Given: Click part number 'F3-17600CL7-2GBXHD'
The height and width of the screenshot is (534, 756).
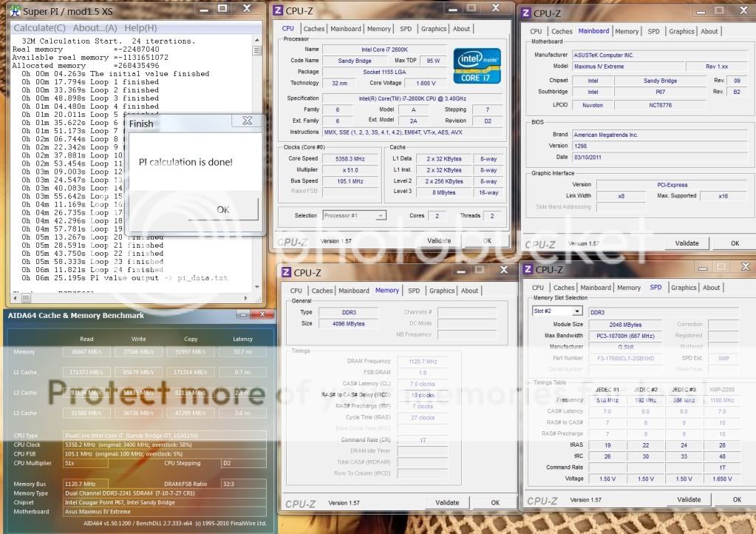Looking at the screenshot, I should (x=625, y=358).
